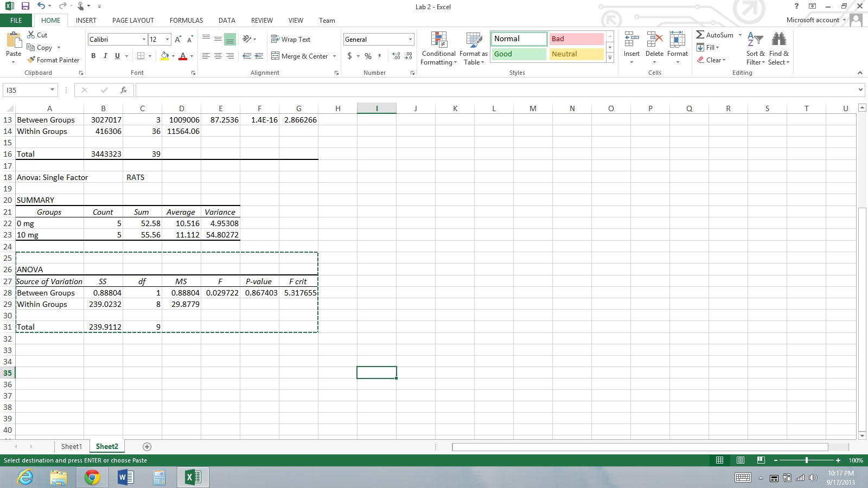This screenshot has width=868, height=488.
Task: Toggle Italic formatting
Action: [105, 56]
